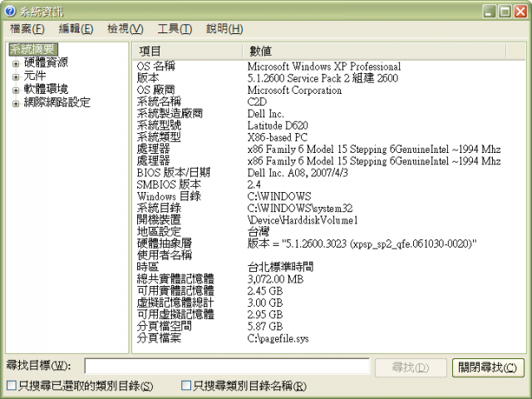This screenshot has width=532, height=399.
Task: Click the C:\WINDOWS\system32 value
Action: [x=300, y=208]
